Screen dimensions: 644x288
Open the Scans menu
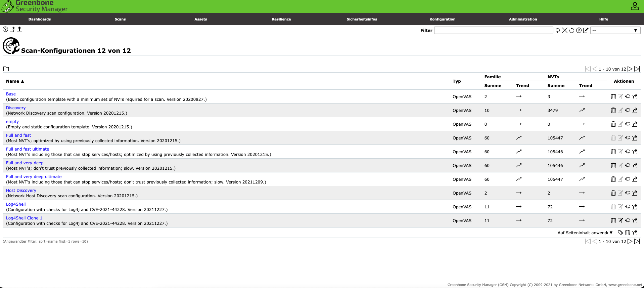(x=120, y=19)
